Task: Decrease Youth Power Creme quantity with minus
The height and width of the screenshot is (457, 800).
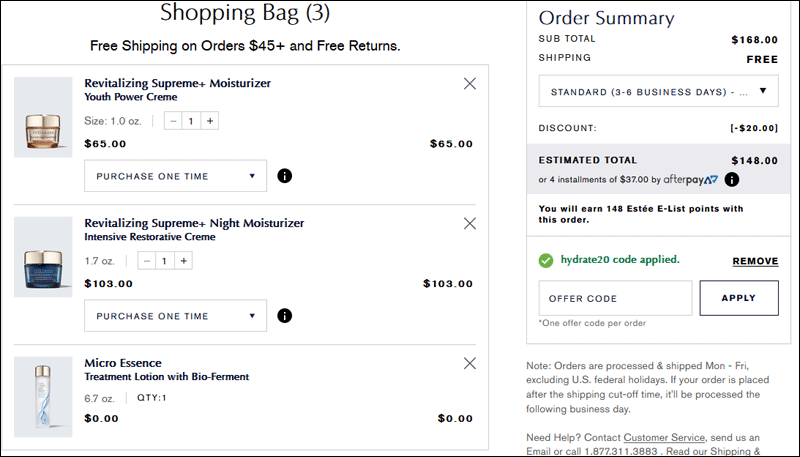Action: (173, 121)
